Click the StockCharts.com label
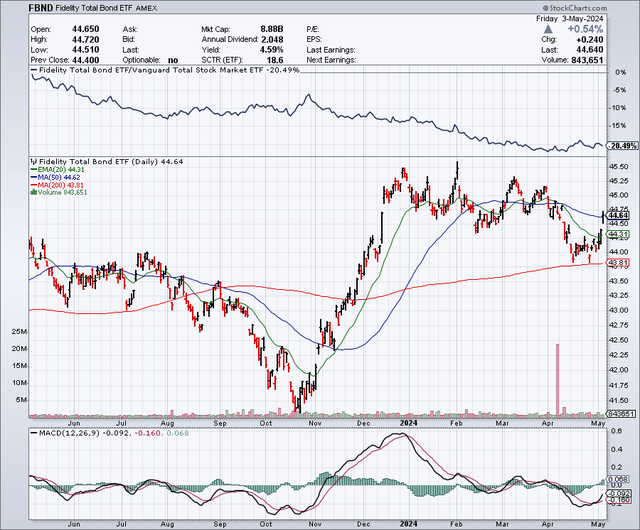Viewport: 640px width, 530px height. tap(575, 8)
